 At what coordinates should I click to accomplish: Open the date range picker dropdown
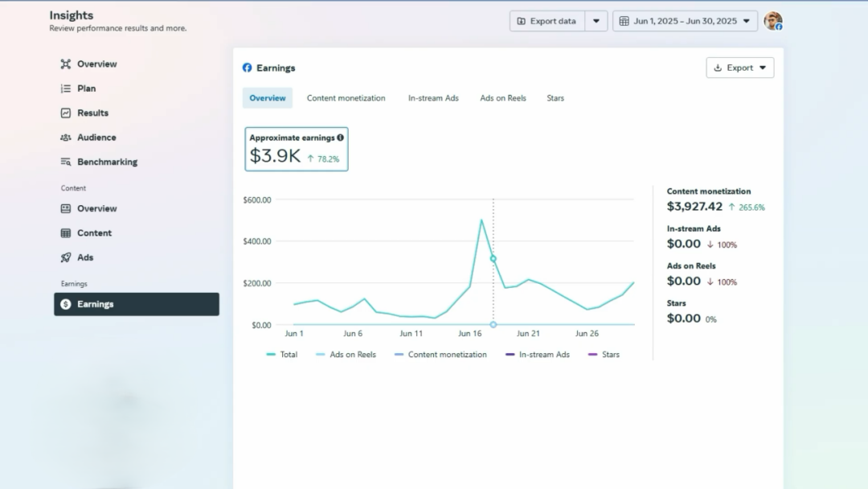[x=685, y=21]
